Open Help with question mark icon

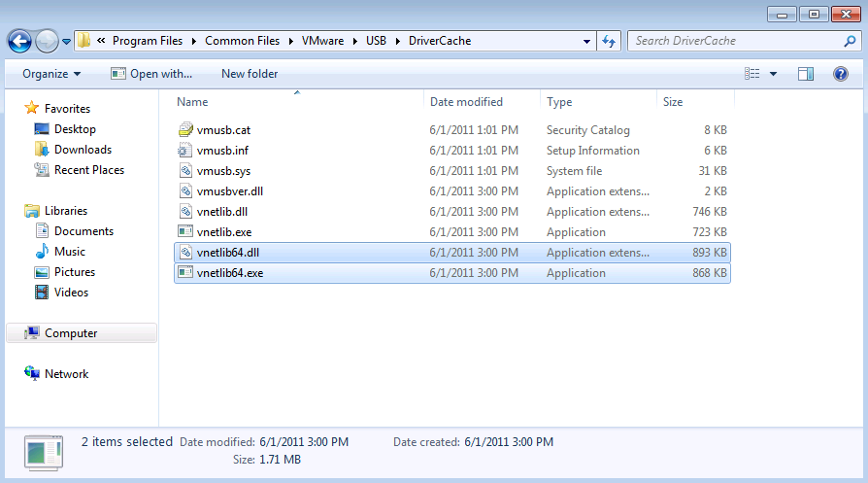pyautogui.click(x=840, y=74)
